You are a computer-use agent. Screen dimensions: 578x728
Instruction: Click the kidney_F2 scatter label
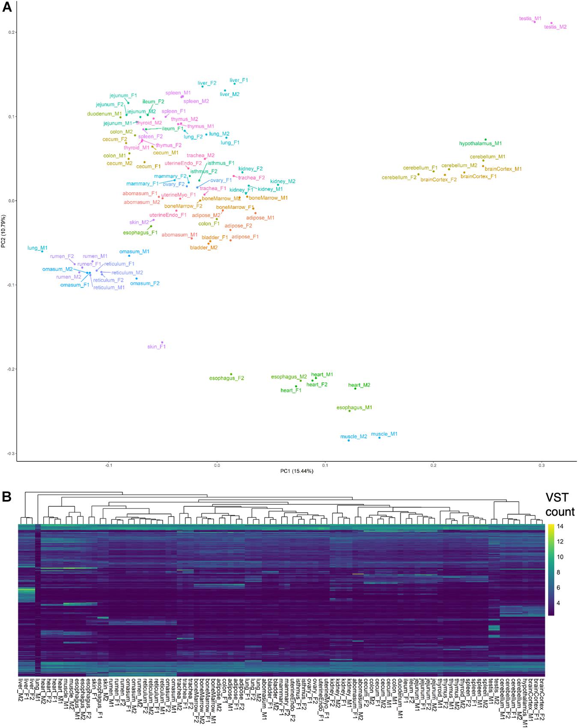pyautogui.click(x=250, y=169)
